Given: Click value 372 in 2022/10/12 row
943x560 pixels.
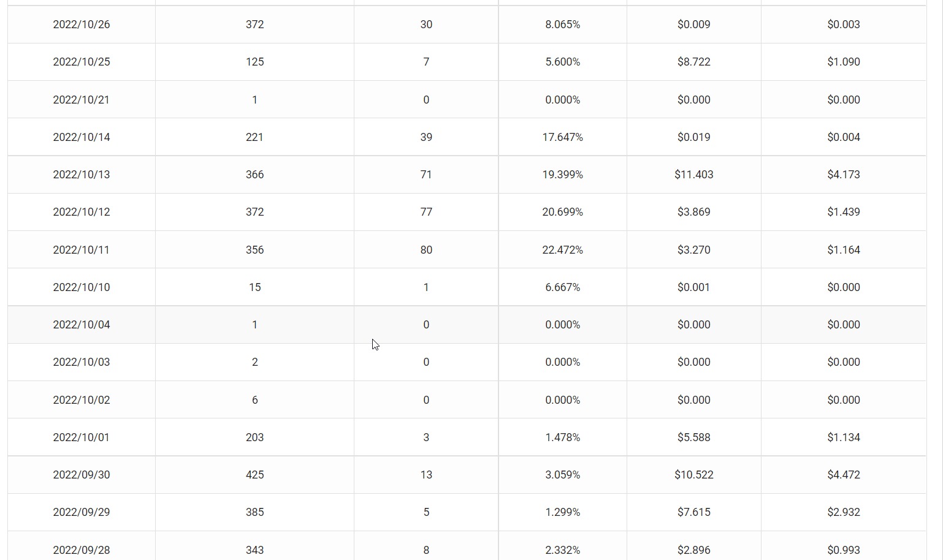Looking at the screenshot, I should pyautogui.click(x=254, y=212).
